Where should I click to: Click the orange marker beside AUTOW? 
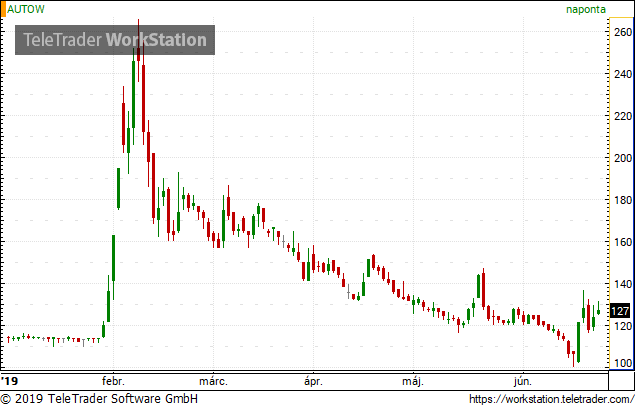(3, 9)
